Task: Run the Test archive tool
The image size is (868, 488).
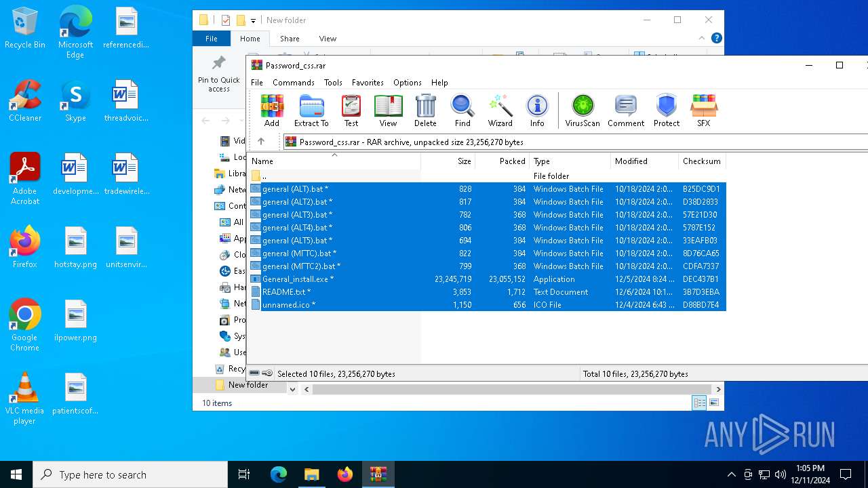Action: pyautogui.click(x=351, y=110)
